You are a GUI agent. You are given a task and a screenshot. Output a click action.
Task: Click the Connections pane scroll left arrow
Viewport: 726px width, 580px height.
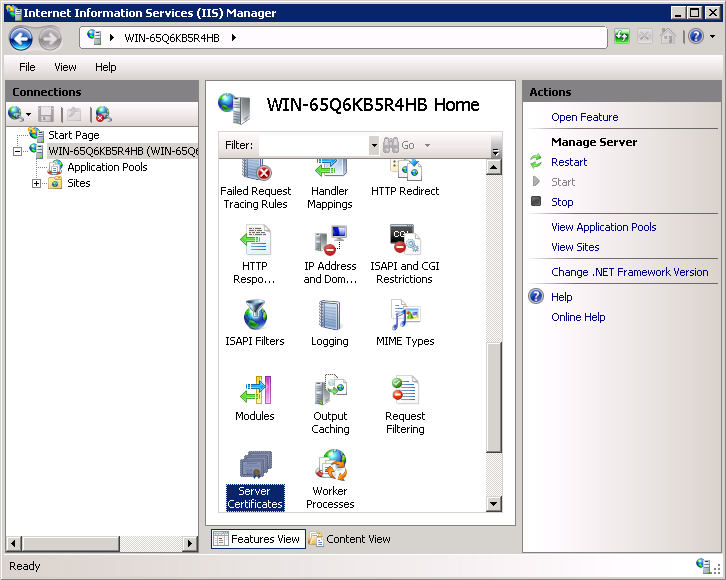click(x=13, y=543)
